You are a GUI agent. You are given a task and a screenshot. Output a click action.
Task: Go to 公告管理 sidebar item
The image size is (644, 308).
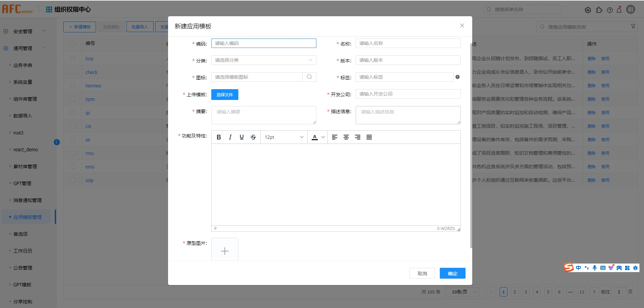coord(23,268)
